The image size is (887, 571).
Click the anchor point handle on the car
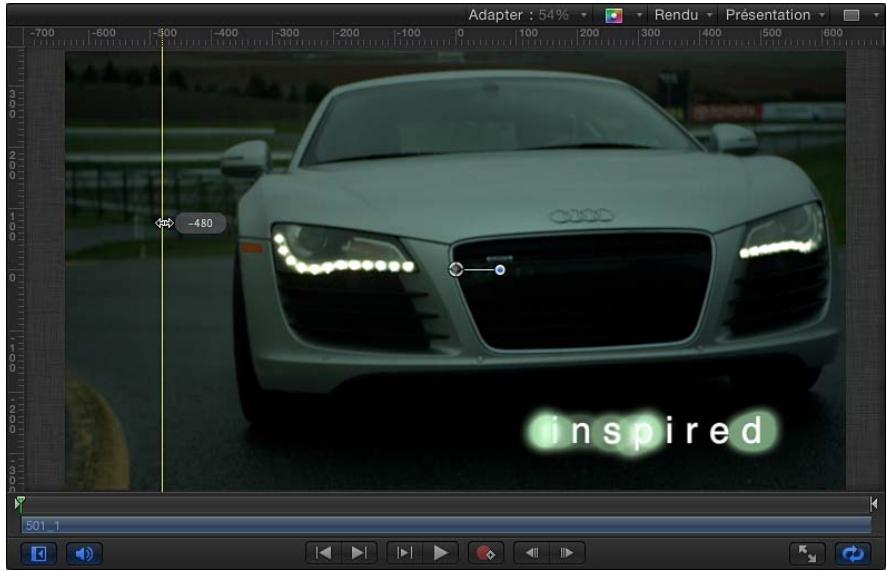pos(456,269)
